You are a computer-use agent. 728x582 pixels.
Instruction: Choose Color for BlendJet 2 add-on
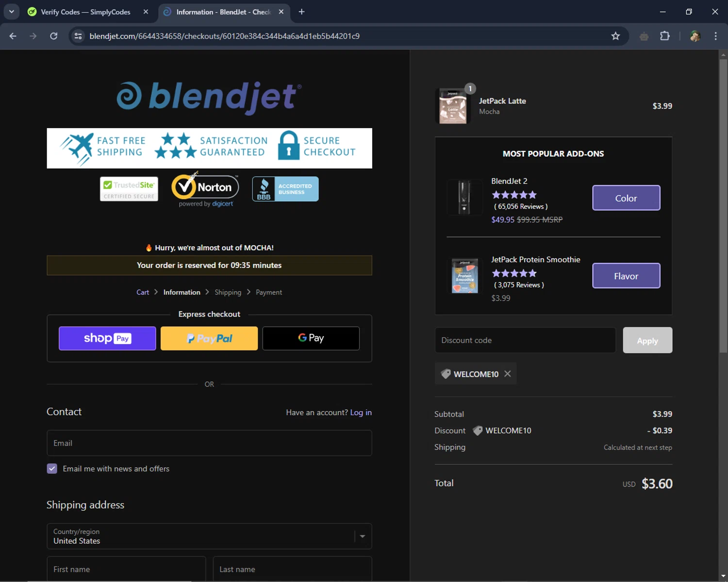tap(626, 198)
